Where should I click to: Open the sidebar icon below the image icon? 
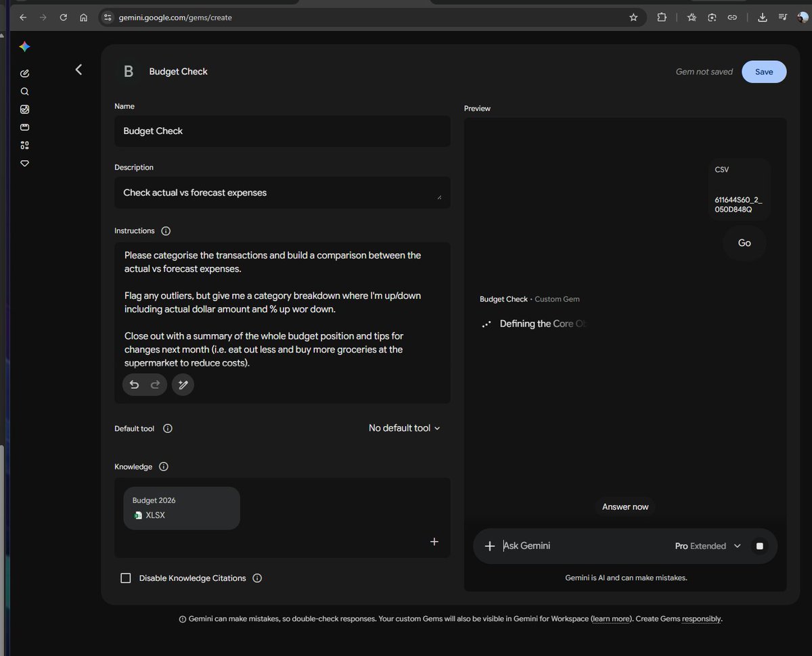pyautogui.click(x=25, y=127)
